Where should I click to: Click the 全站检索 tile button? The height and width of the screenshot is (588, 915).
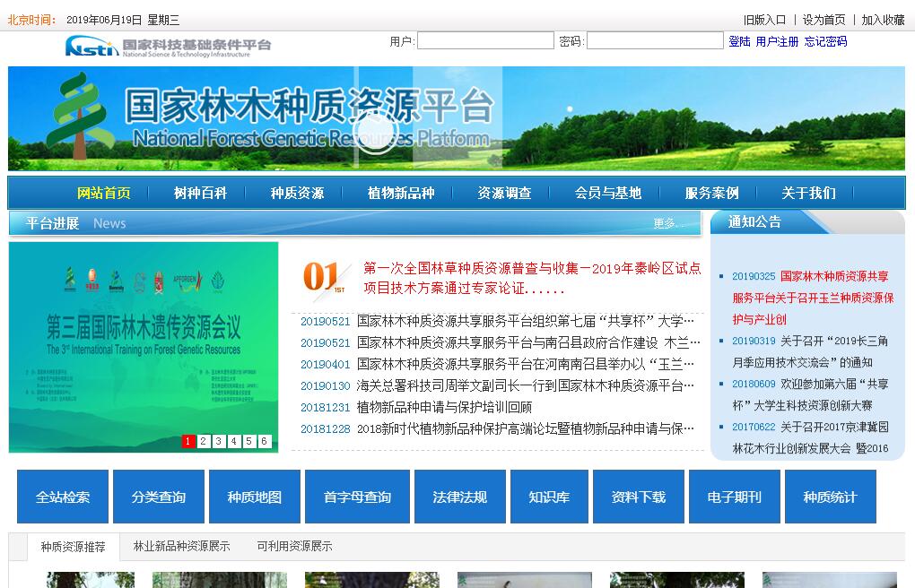(63, 497)
